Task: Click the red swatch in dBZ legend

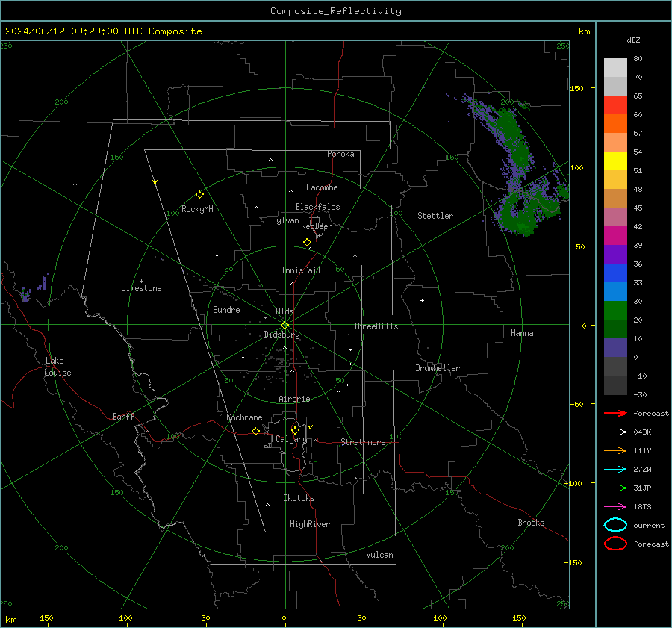Action: [615, 105]
